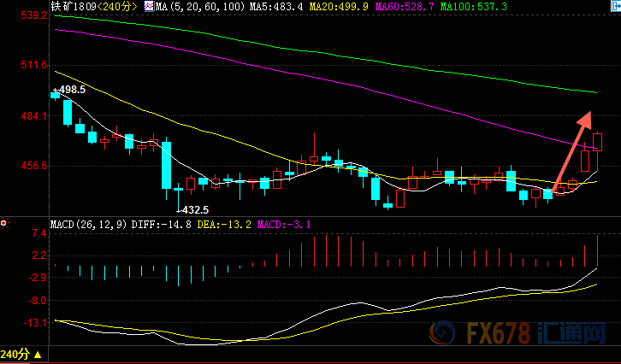621x364 pixels.
Task: Click the red sun marker beside MACD panel
Action: (x=4, y=224)
